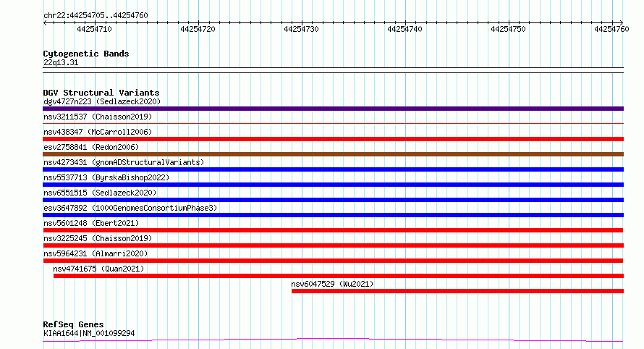This screenshot has height=349, width=644.
Task: Click ruler position 44254760
Action: tap(612, 29)
